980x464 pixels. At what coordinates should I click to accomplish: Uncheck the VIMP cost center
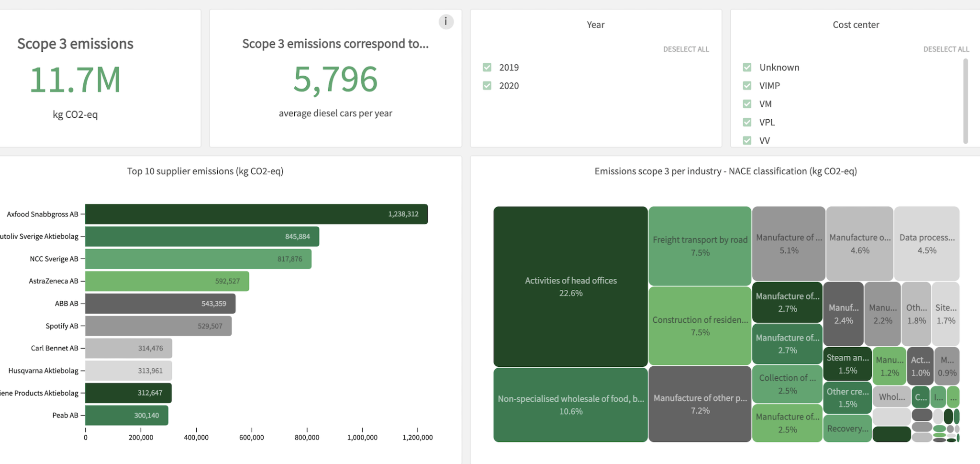click(x=747, y=85)
